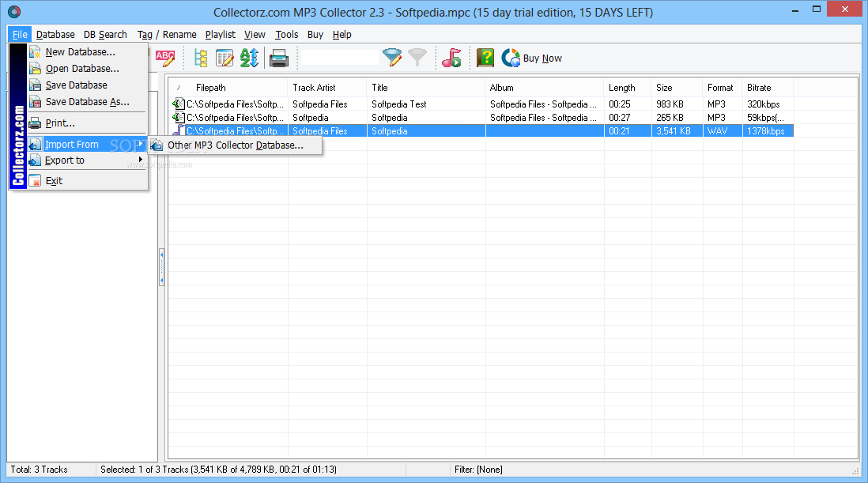This screenshot has width=868, height=483.
Task: Open the DB Search menu
Action: coord(105,34)
